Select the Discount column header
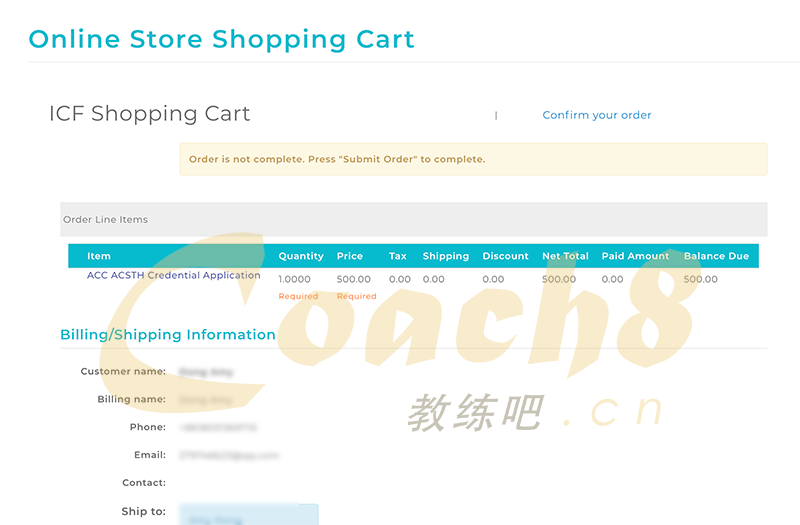This screenshot has height=525, width=800. (505, 256)
